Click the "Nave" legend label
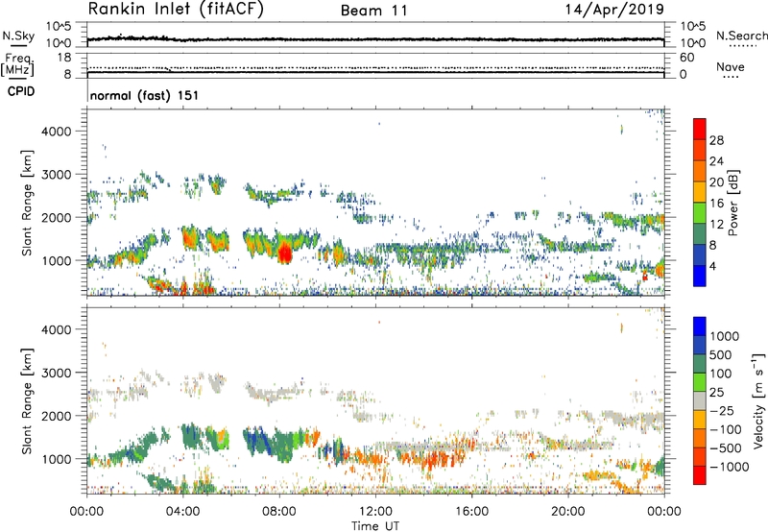This screenshot has height=532, width=768. pyautogui.click(x=731, y=66)
